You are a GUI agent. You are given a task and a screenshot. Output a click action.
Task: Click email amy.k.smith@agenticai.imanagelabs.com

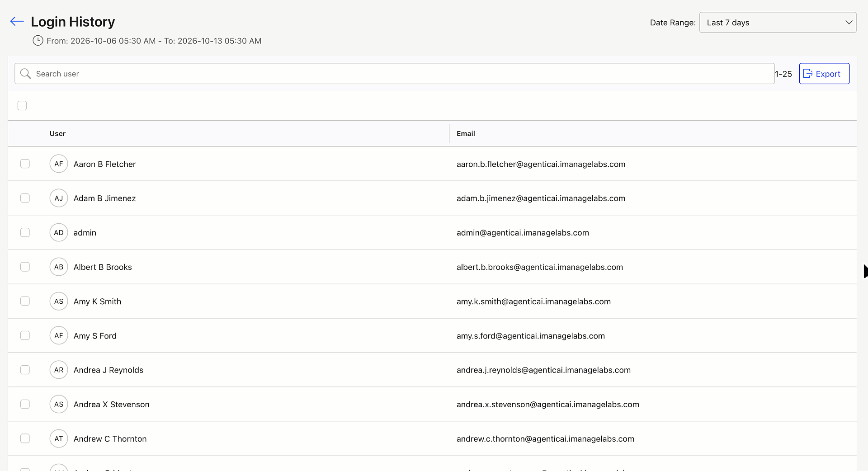point(533,301)
